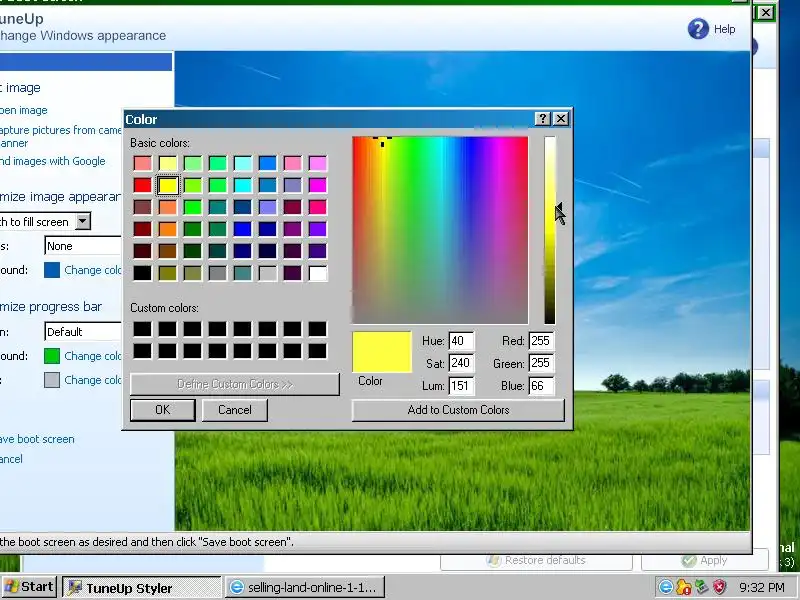This screenshot has height=600, width=800.
Task: Select the pure red basic color swatch
Action: coord(142,185)
